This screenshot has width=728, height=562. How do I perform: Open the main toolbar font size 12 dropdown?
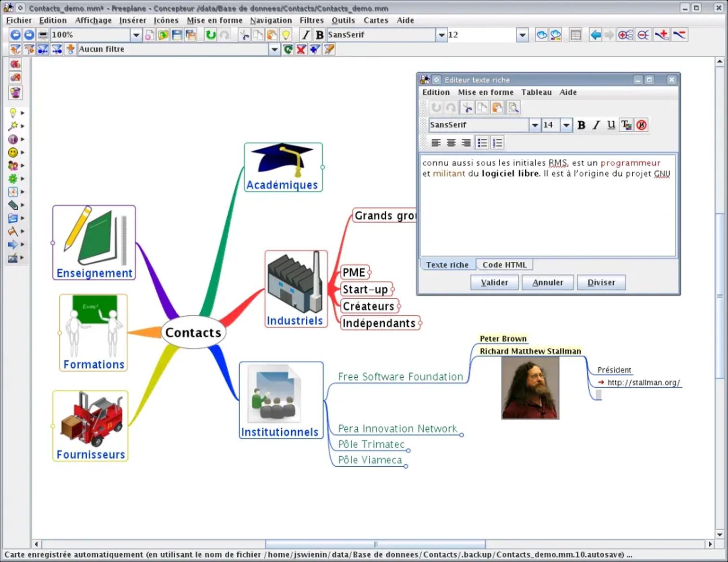click(522, 35)
